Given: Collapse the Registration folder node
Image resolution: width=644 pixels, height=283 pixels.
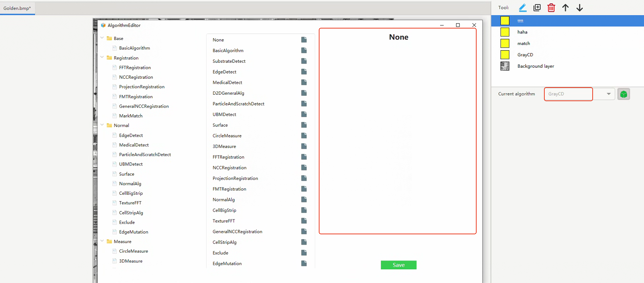Looking at the screenshot, I should tap(102, 57).
